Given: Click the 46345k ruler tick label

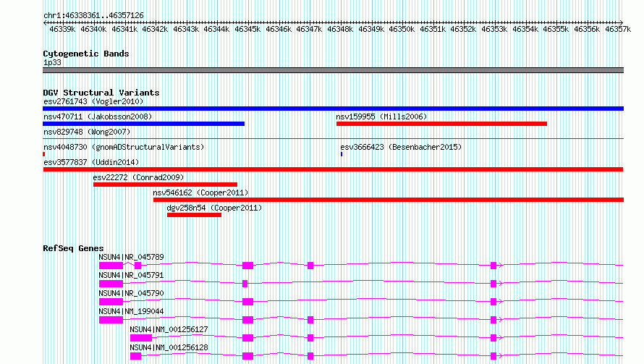Looking at the screenshot, I should [247, 30].
